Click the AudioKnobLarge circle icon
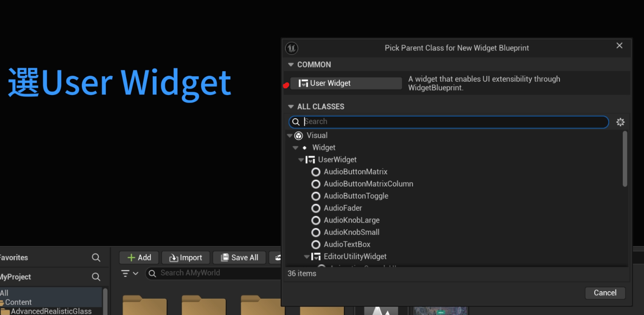Image resolution: width=644 pixels, height=315 pixels. pyautogui.click(x=316, y=220)
